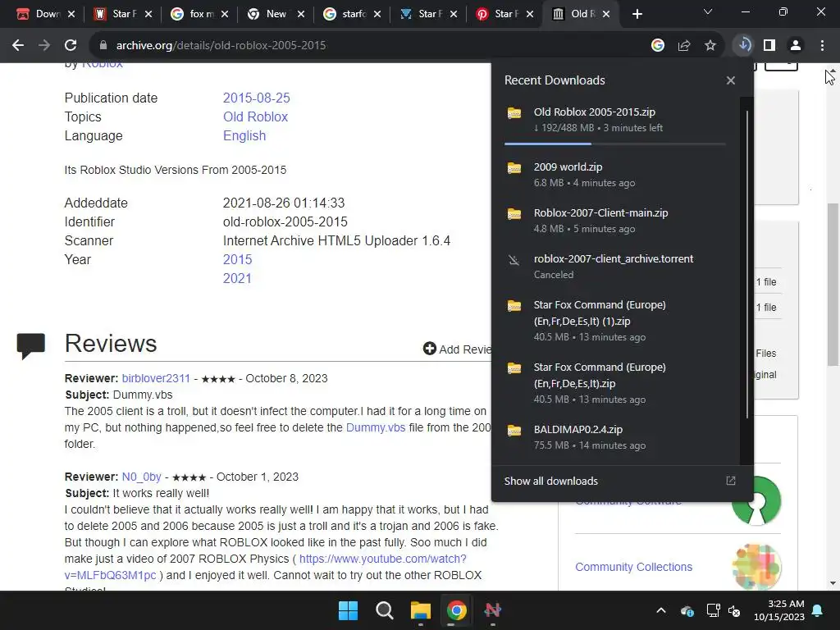840x630 pixels.
Task: Open the English language link
Action: (x=244, y=135)
